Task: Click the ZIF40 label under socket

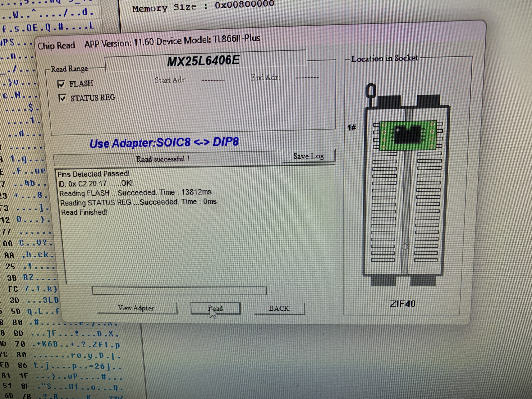Action: point(402,304)
